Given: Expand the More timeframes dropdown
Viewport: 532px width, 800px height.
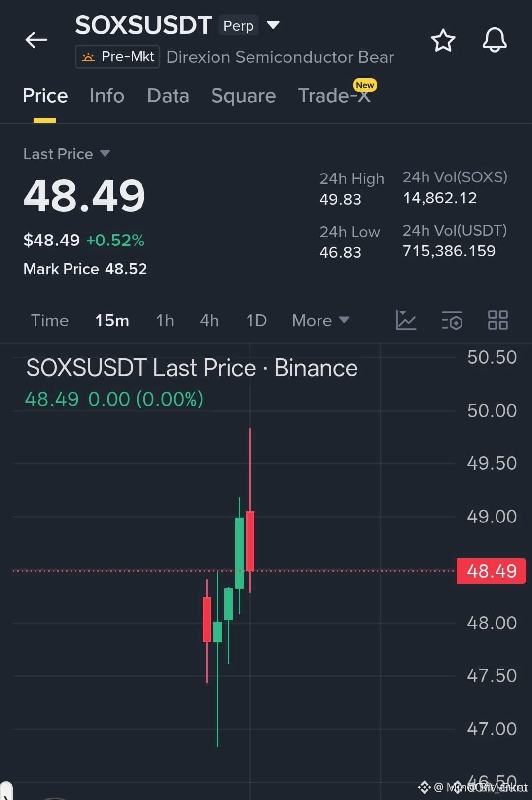Looking at the screenshot, I should click(320, 321).
